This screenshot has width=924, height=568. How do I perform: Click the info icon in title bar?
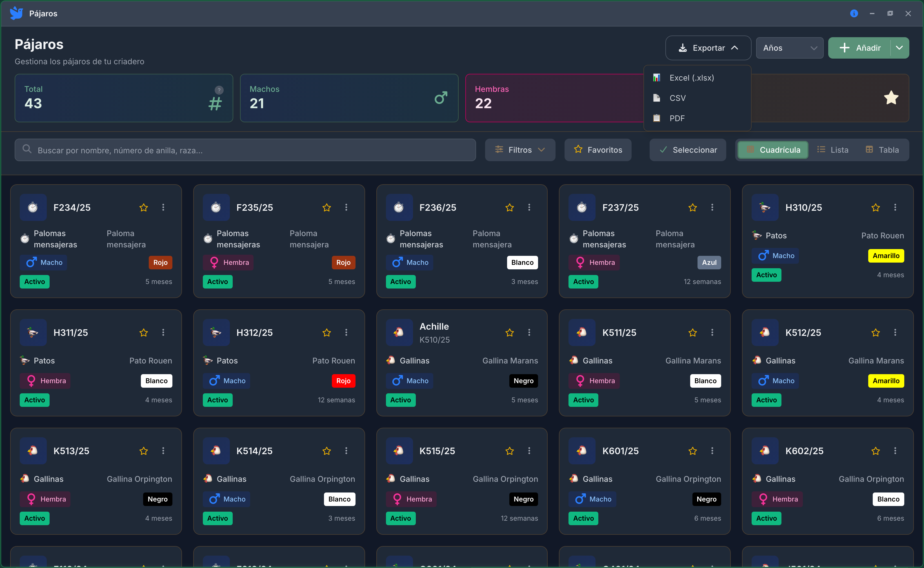[x=854, y=14]
